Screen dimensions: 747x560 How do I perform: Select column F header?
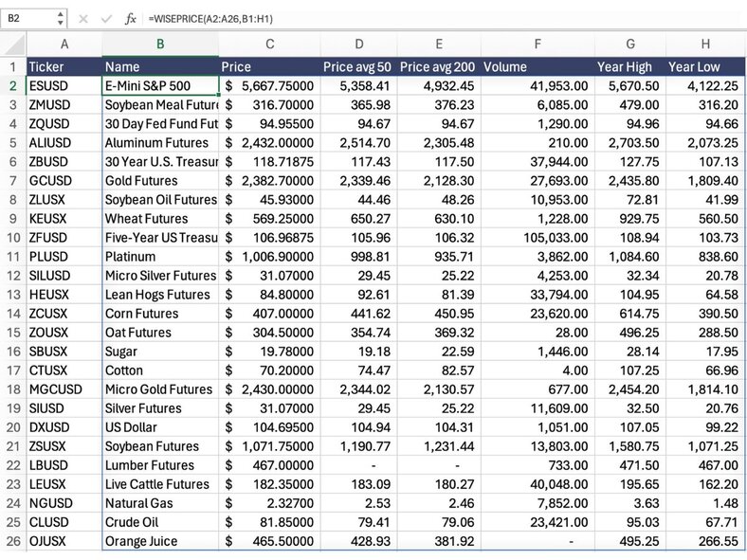coord(537,44)
